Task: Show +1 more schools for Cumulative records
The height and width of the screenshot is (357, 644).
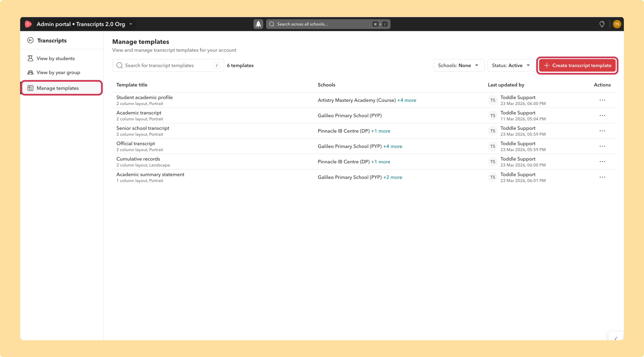Action: pos(380,162)
